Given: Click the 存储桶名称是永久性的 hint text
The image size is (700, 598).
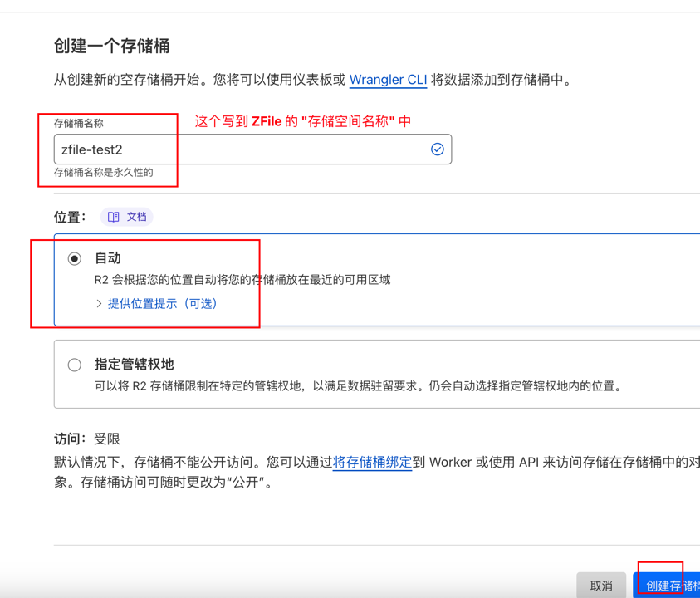Looking at the screenshot, I should pyautogui.click(x=104, y=173).
